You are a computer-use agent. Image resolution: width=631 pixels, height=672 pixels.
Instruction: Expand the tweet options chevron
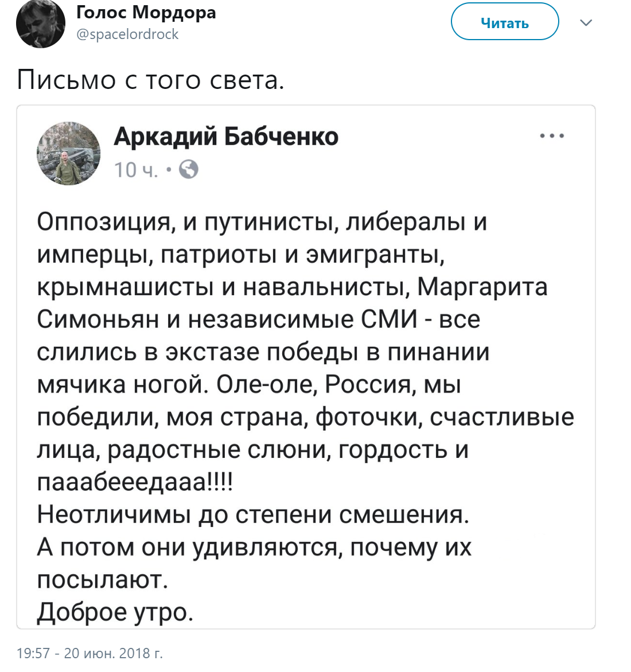[x=586, y=23]
